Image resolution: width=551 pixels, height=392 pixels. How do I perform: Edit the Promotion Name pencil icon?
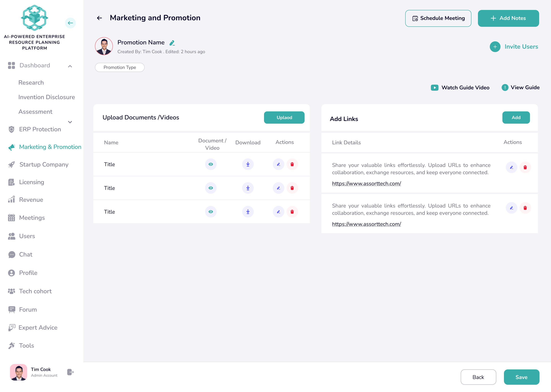[172, 43]
